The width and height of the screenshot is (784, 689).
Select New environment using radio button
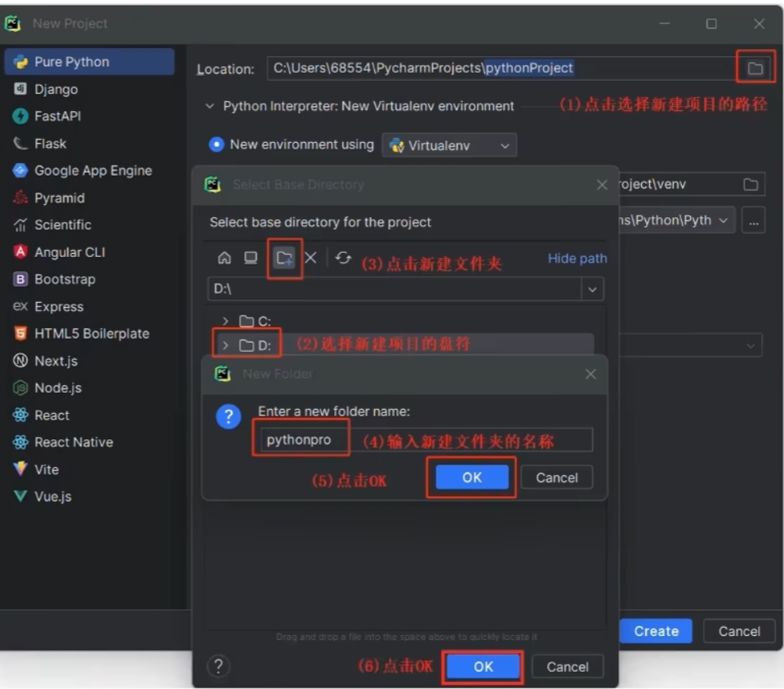(x=216, y=144)
